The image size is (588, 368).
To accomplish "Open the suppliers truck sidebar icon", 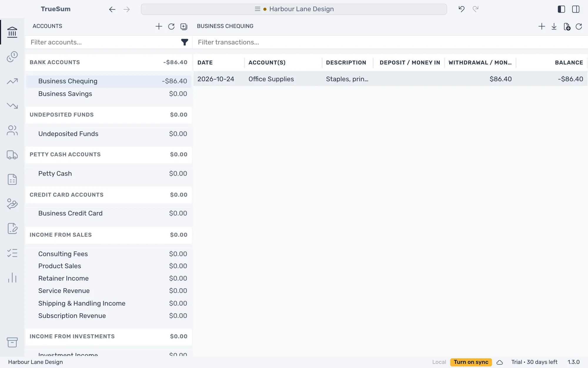I will tap(12, 155).
